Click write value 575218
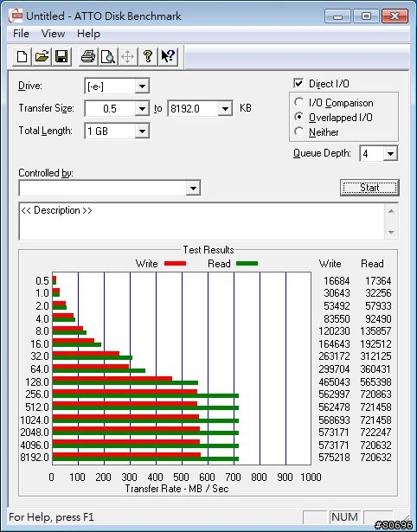 pyautogui.click(x=334, y=458)
